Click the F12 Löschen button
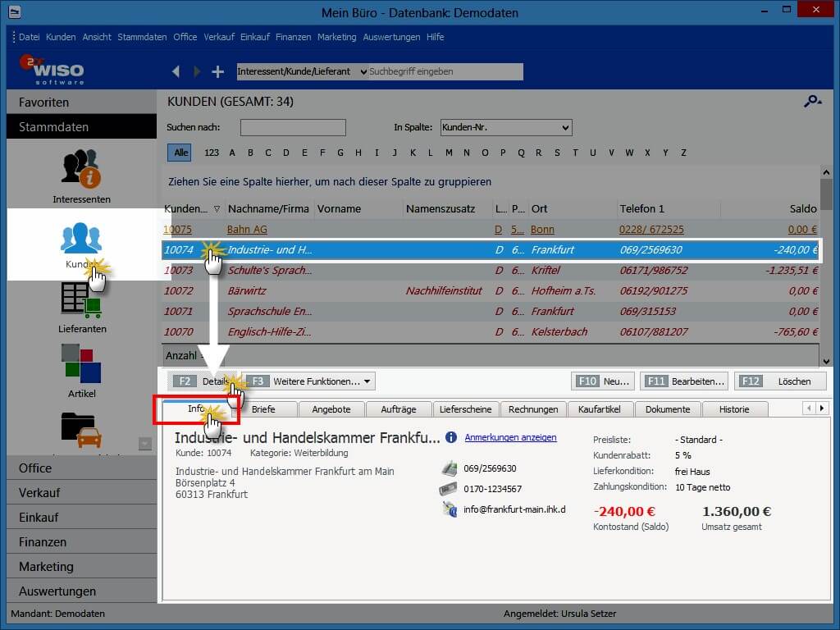 click(x=780, y=381)
